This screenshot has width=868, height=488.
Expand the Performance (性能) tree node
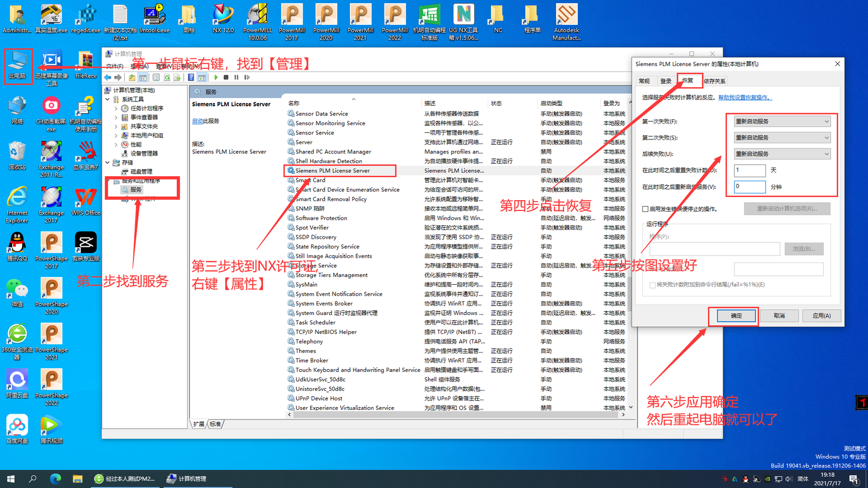(x=116, y=145)
